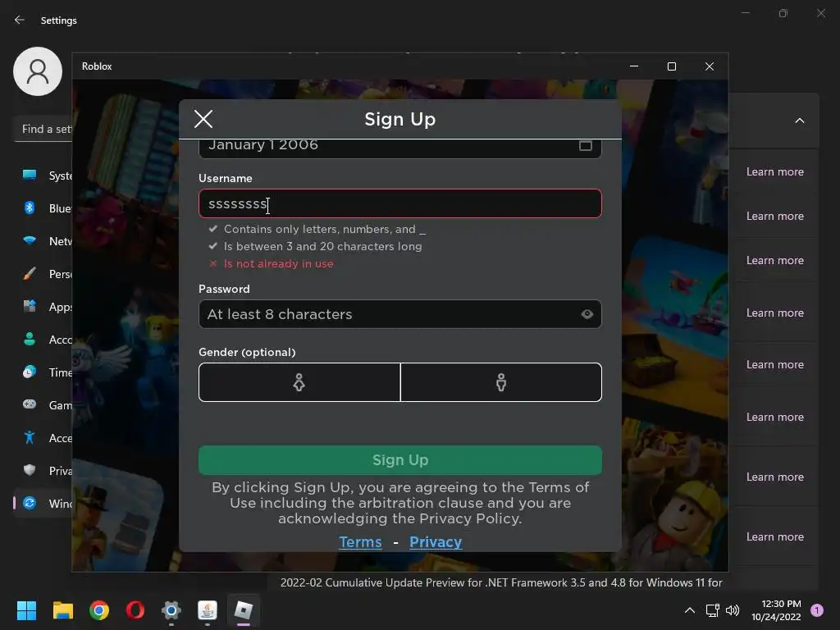Open network status tray icon
Image resolution: width=840 pixels, height=630 pixels.
pos(713,610)
